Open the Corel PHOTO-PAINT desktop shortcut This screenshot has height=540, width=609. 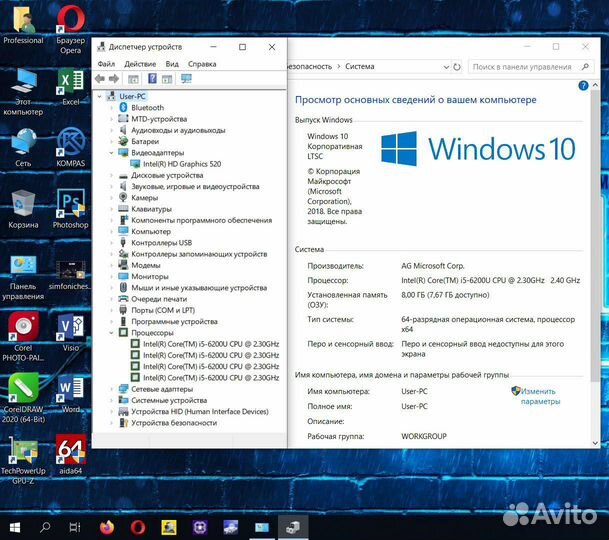23,337
